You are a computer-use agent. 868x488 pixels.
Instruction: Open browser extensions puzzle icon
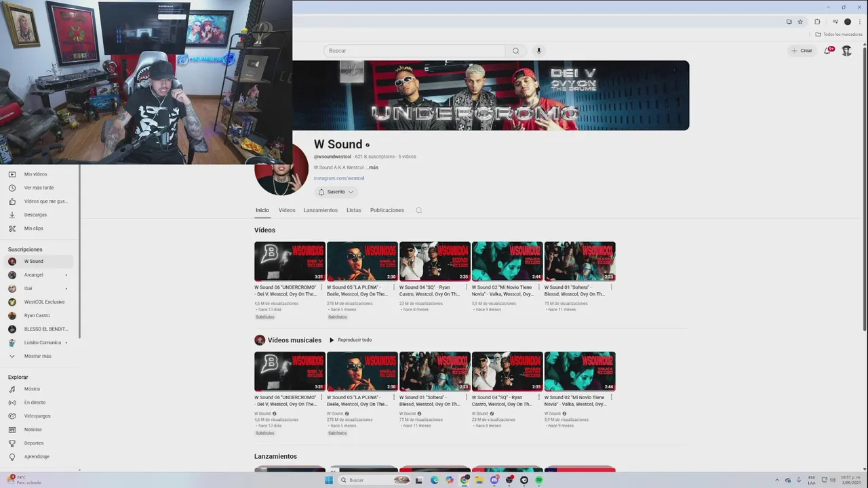click(x=817, y=22)
